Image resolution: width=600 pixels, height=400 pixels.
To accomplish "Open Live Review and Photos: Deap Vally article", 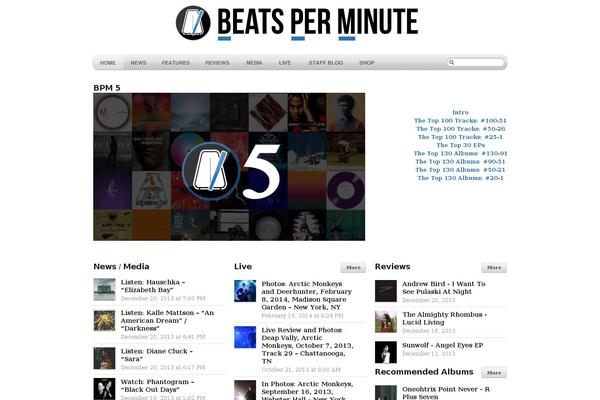I will point(308,345).
